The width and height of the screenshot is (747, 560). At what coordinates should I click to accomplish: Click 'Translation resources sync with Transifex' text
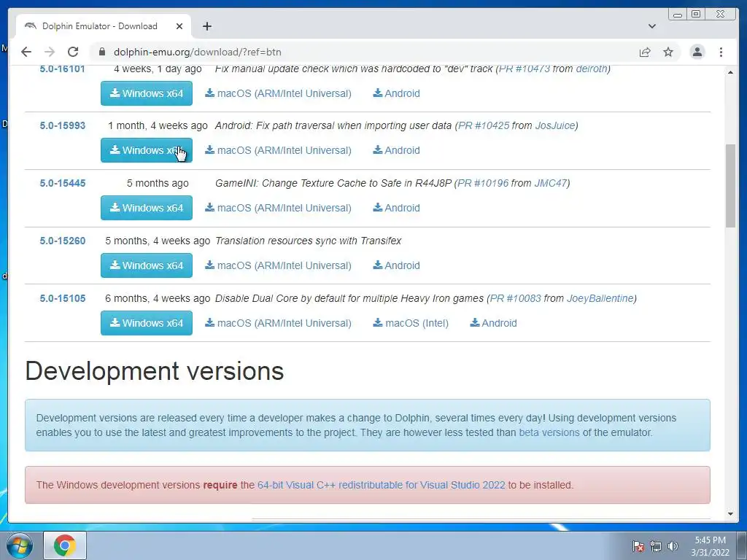[309, 241]
